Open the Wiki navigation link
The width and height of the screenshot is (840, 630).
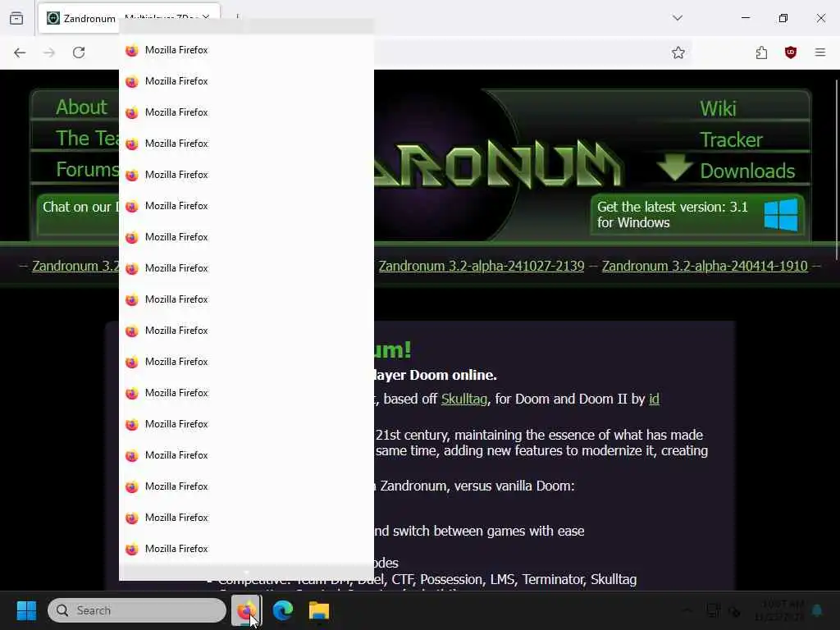pyautogui.click(x=718, y=109)
